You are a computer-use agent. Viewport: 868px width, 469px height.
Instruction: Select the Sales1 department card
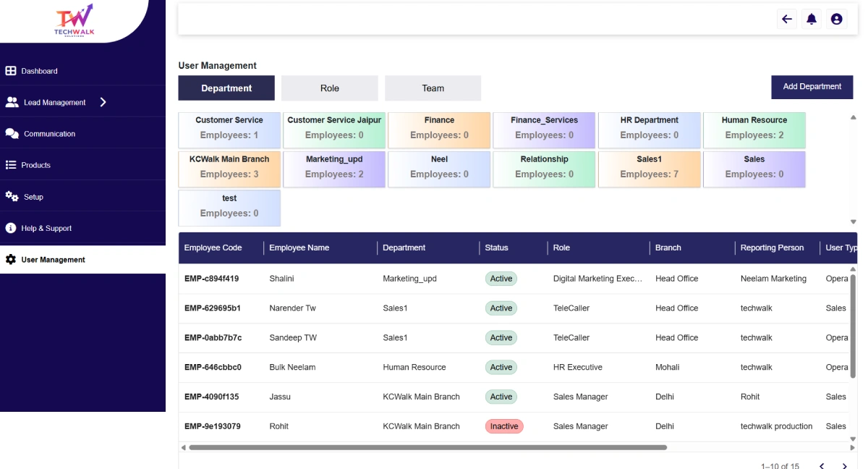(649, 167)
